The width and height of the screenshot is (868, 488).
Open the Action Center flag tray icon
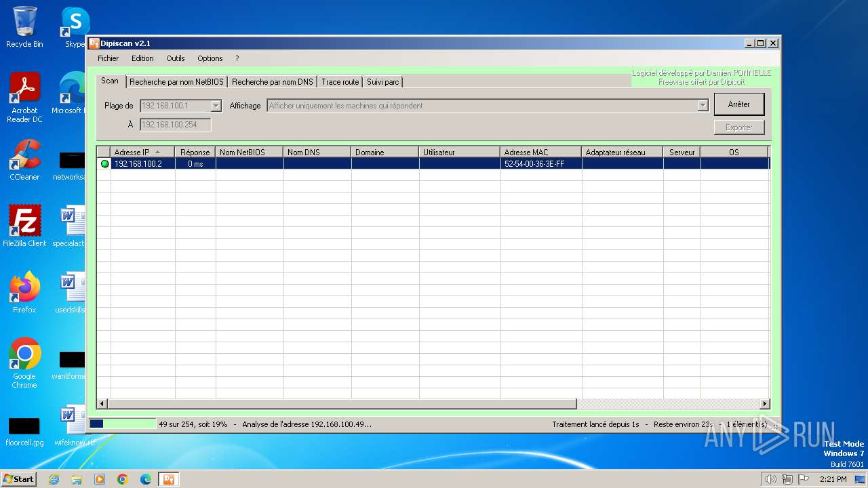click(804, 479)
